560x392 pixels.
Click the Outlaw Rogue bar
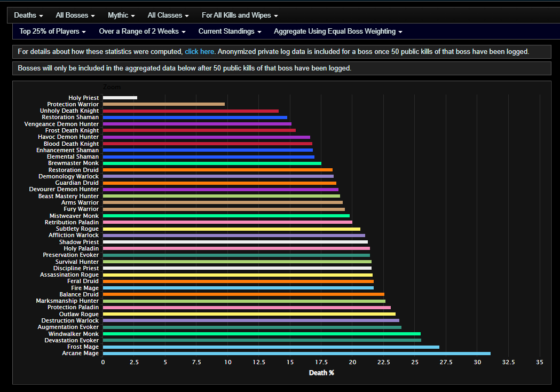click(249, 314)
